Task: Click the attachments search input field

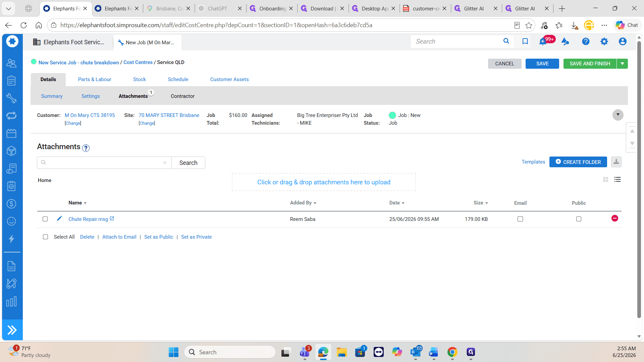Action: coord(104,163)
